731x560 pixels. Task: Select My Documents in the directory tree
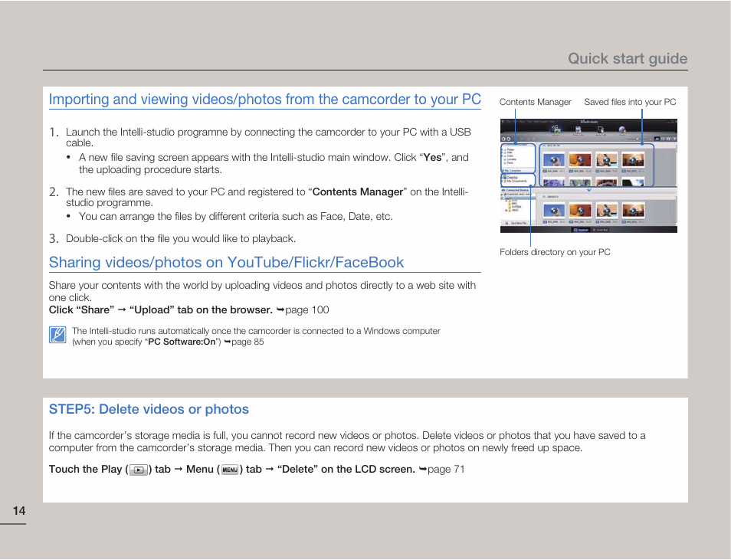click(516, 181)
